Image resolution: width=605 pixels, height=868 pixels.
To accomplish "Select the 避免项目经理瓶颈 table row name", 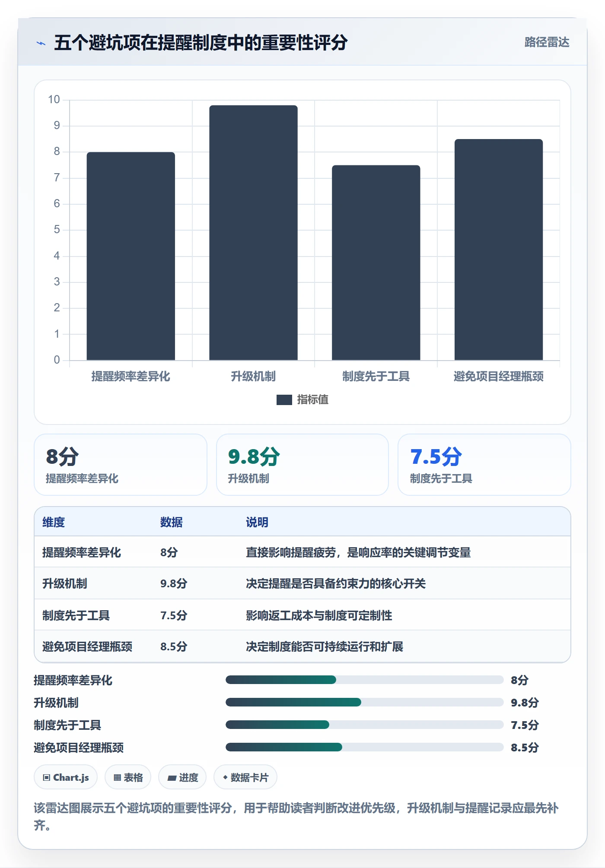I will tap(87, 646).
